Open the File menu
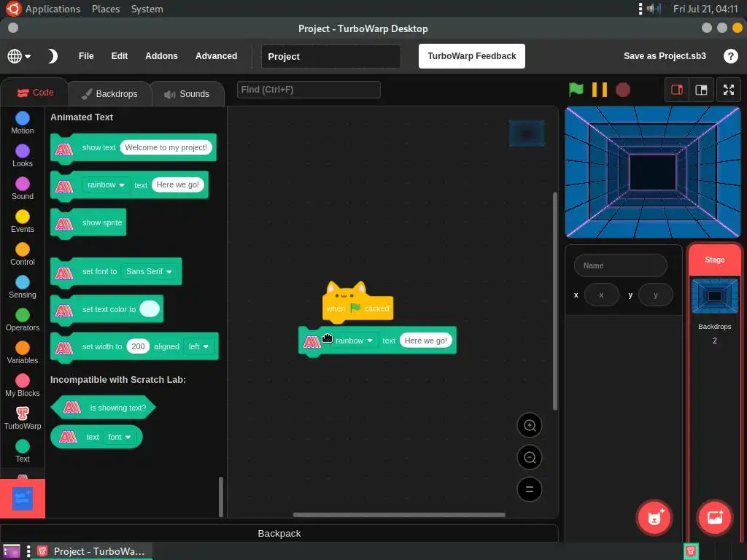The height and width of the screenshot is (560, 747). (86, 56)
